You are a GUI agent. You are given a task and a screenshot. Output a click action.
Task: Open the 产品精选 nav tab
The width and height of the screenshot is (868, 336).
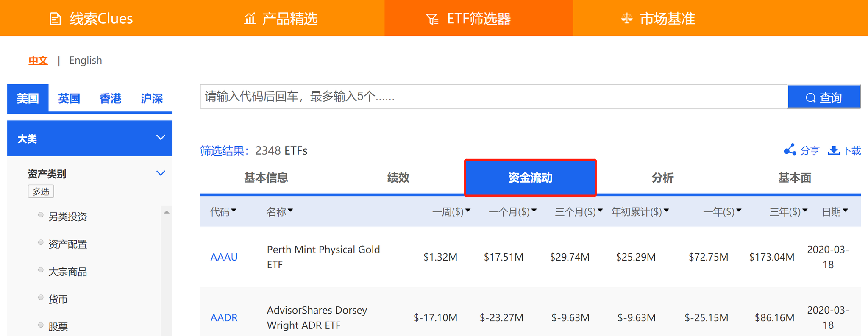[x=281, y=19]
